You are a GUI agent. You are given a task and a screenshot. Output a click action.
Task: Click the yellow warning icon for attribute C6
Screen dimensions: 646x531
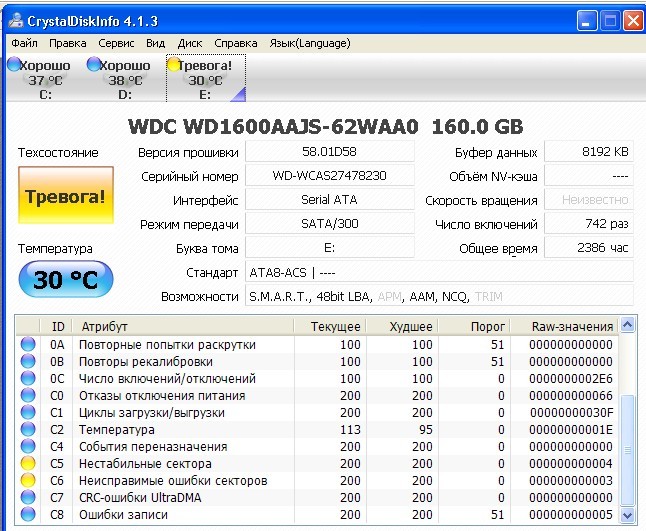[x=28, y=480]
